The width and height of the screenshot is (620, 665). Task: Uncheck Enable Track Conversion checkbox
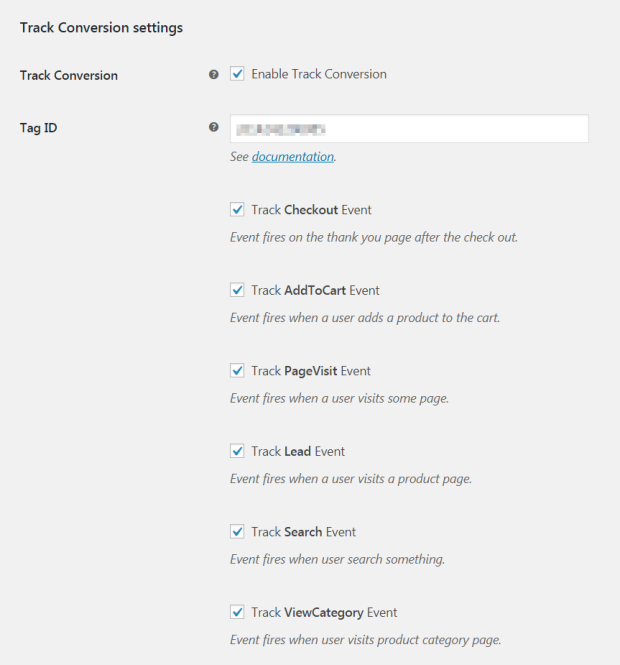(x=237, y=74)
